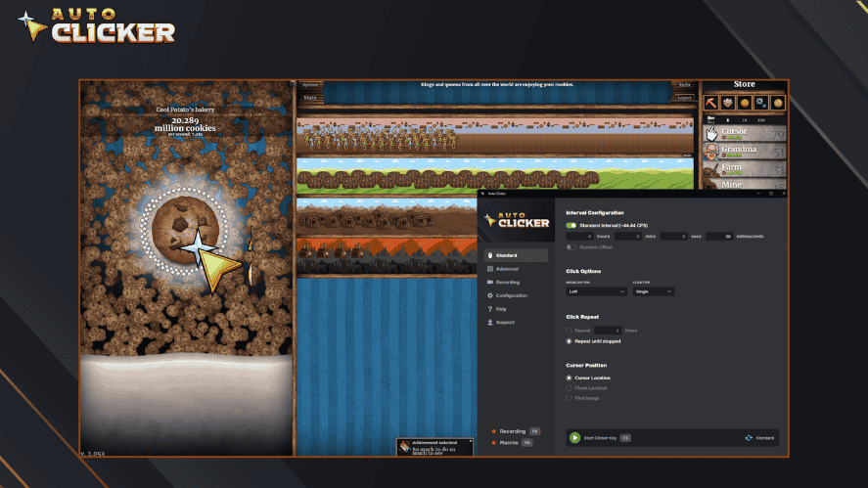Purchase the Grandma building in the Store
Screen dimensions: 868x488
click(x=745, y=151)
